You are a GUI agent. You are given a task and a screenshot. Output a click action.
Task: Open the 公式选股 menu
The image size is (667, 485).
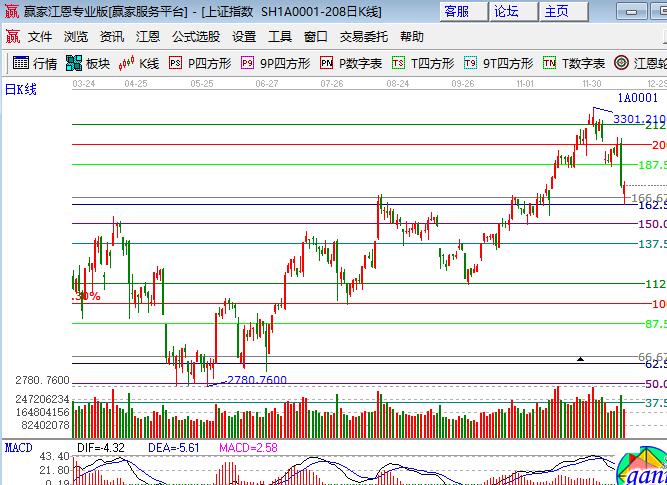195,37
